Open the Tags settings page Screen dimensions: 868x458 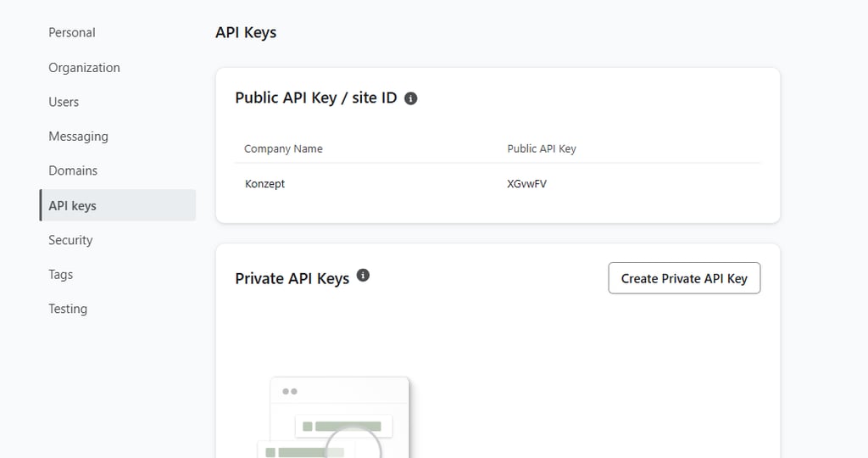[x=61, y=275]
